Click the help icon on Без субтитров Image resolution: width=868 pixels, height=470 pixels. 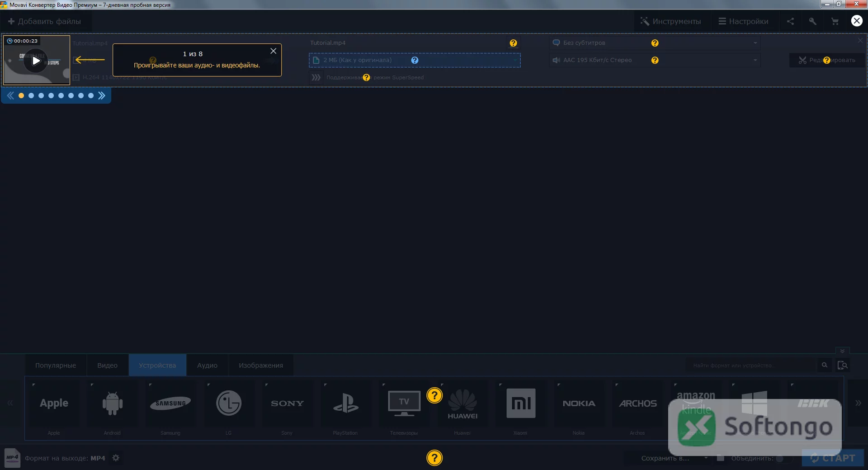[x=655, y=43]
